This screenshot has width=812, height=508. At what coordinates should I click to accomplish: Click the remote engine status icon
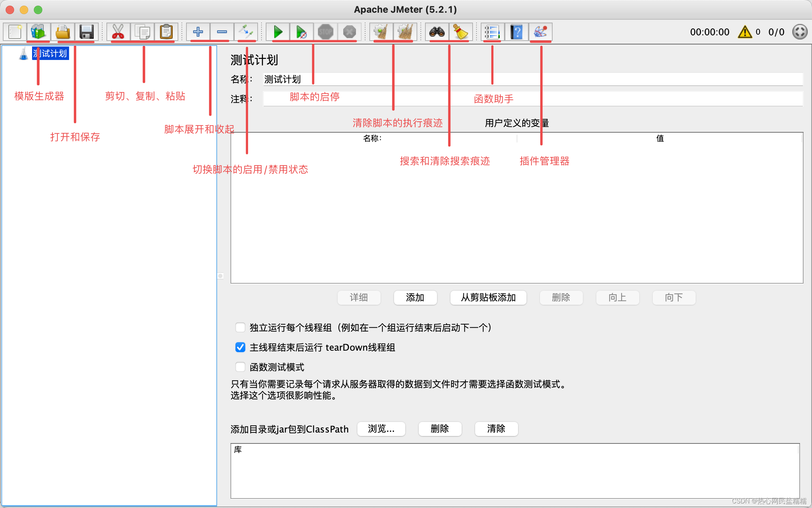point(800,32)
